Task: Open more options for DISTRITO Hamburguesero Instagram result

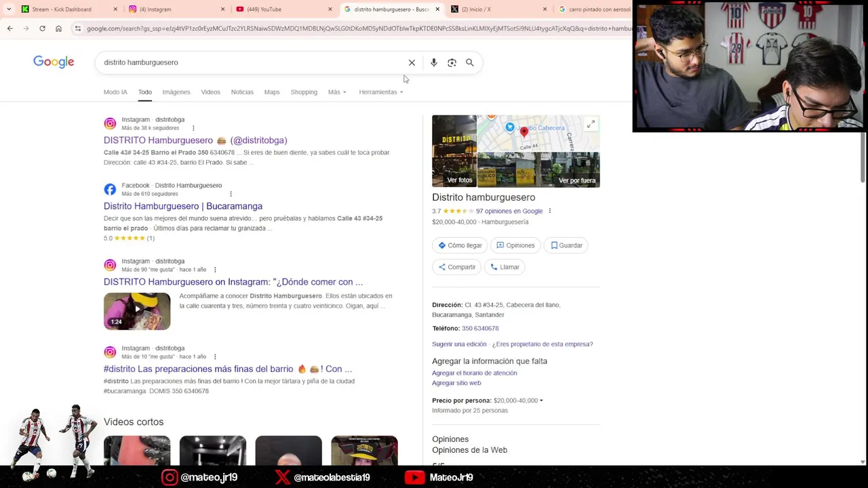Action: (193, 128)
